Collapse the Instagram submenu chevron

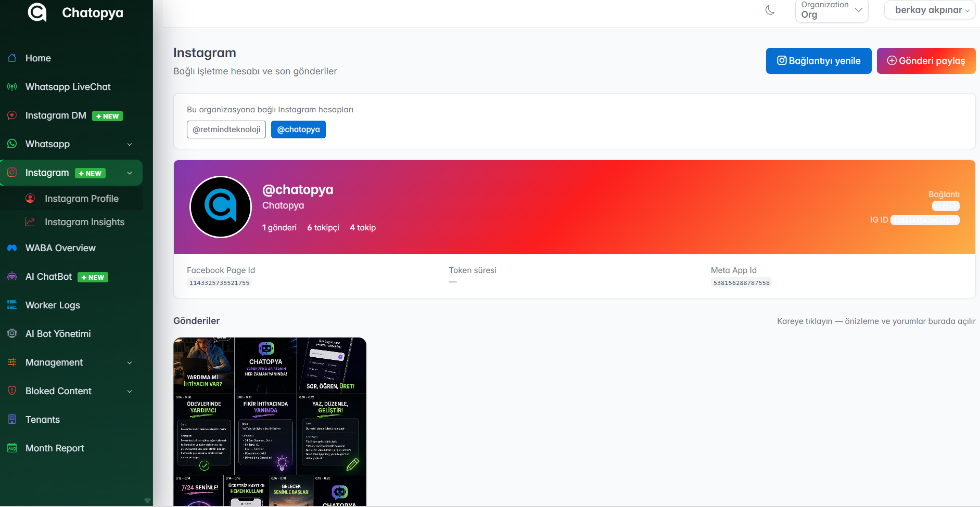click(x=130, y=173)
